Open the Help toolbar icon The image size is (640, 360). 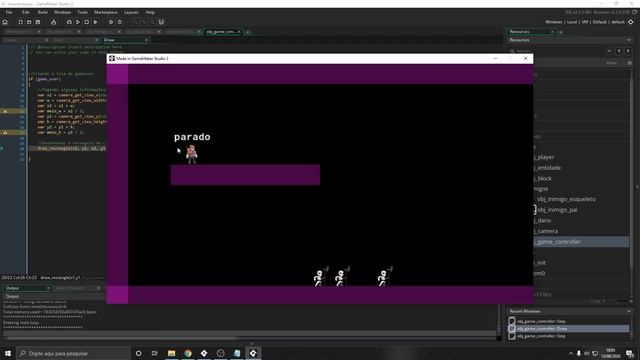[120, 22]
